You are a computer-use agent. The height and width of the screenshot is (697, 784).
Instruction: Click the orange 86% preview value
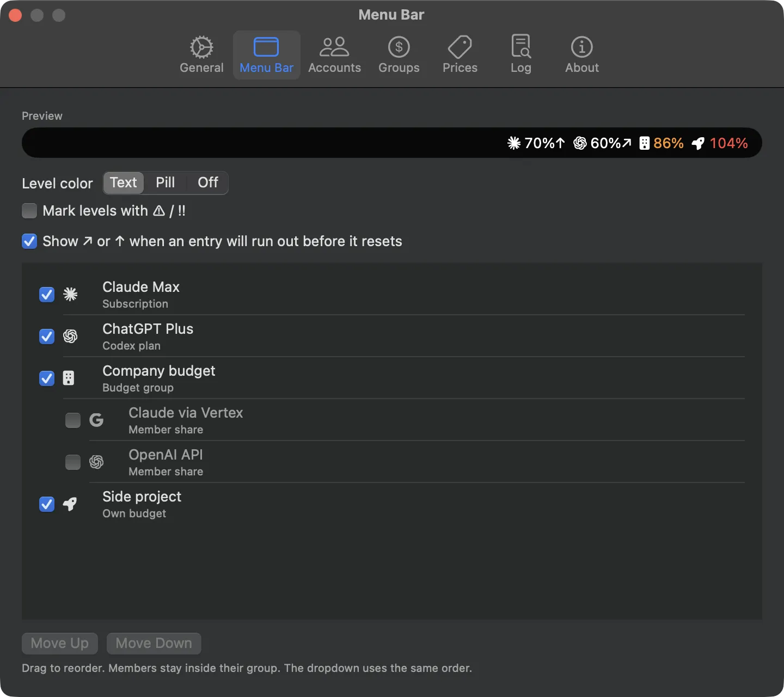tap(669, 143)
